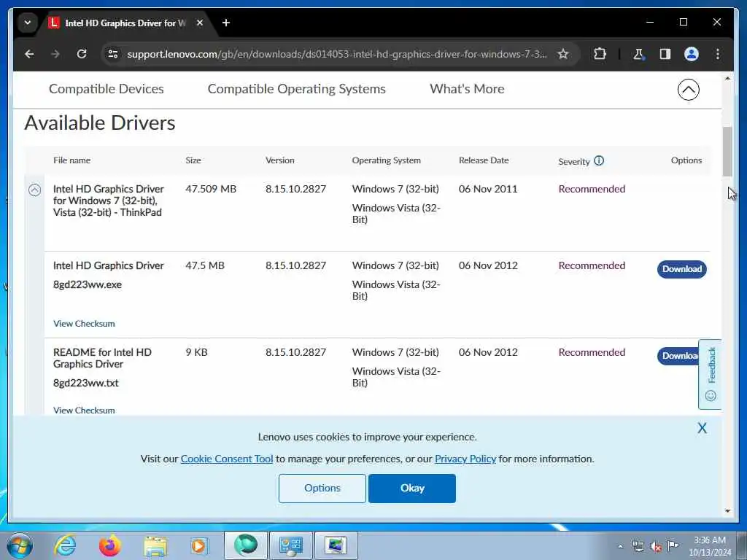Download the README 8gd223ww.txt file
The height and width of the screenshot is (560, 747).
point(678,356)
